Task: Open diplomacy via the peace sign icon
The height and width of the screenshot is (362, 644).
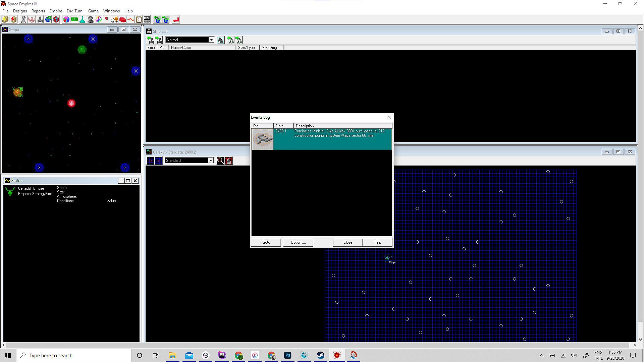Action: [x=99, y=19]
